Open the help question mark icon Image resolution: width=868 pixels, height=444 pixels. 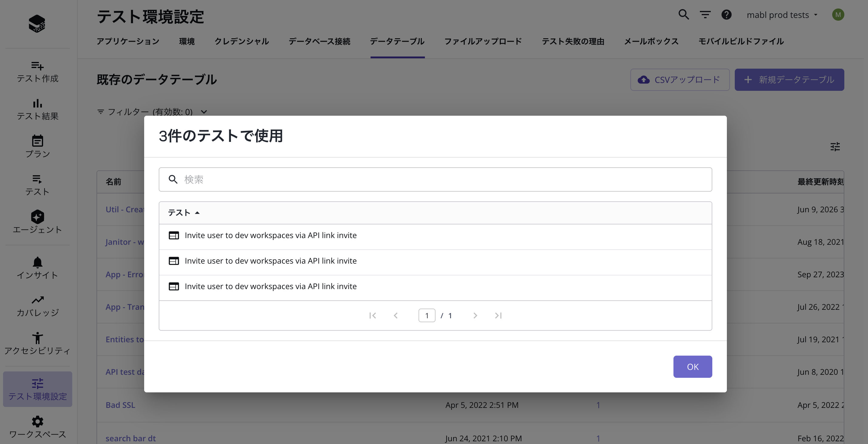tap(727, 15)
